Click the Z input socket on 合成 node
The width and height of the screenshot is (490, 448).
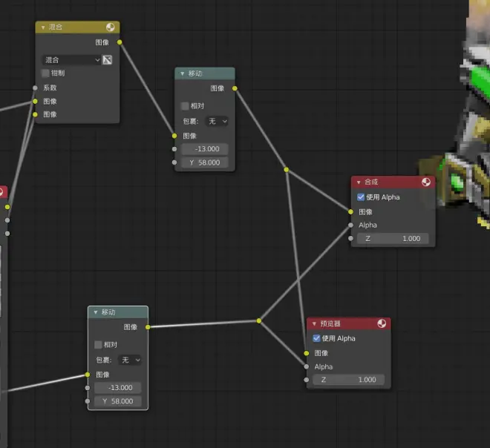(x=350, y=239)
